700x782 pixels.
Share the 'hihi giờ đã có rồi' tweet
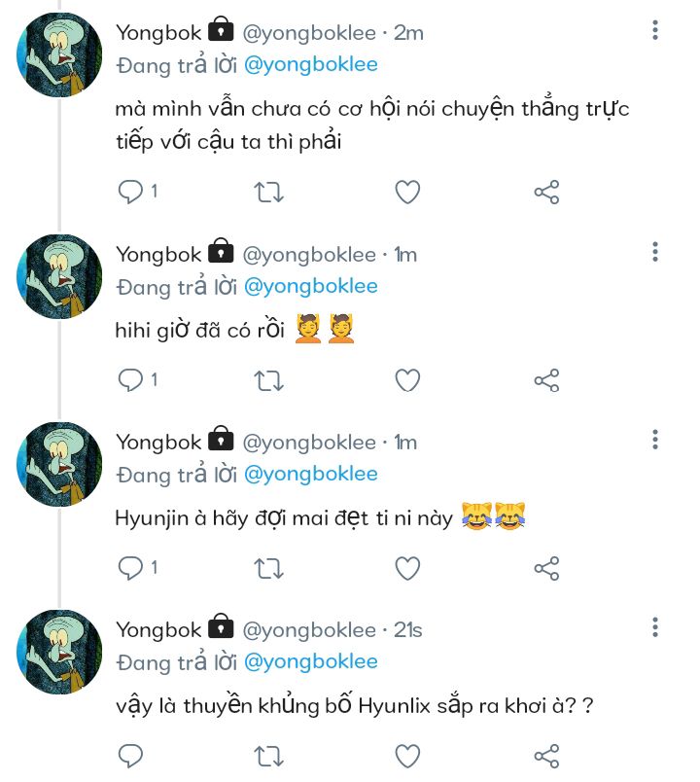(x=546, y=380)
